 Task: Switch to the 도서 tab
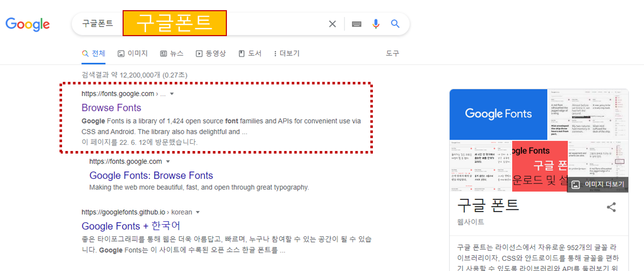[x=250, y=53]
